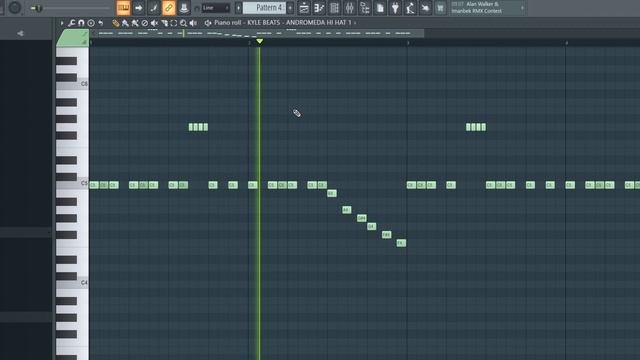
Task: Select the second paint (drum) brush tool
Action: 135,23
